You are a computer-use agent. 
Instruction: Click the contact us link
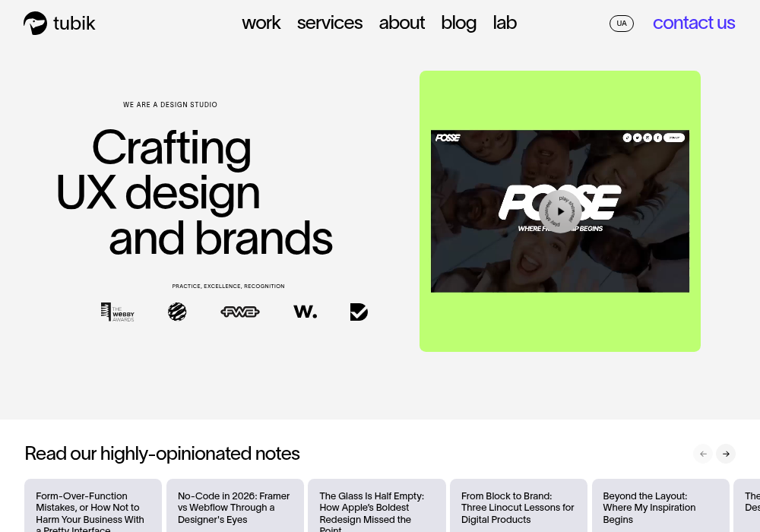click(694, 23)
